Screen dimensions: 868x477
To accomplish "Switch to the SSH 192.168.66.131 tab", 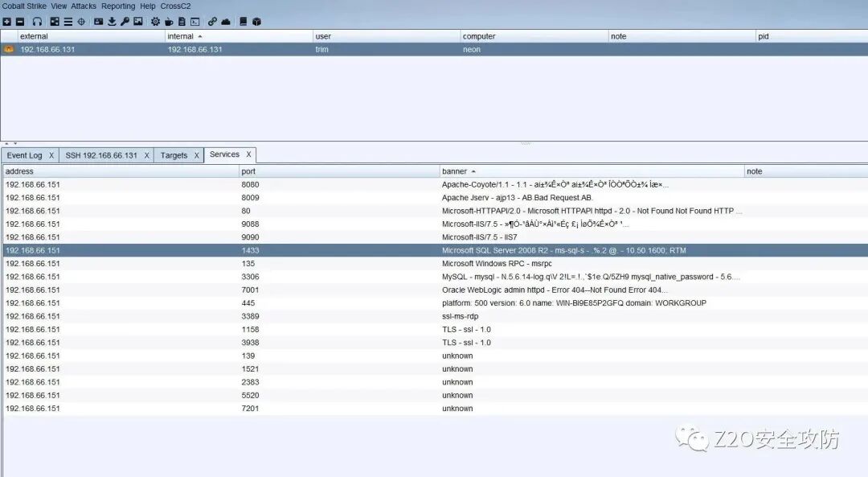I will tap(101, 156).
